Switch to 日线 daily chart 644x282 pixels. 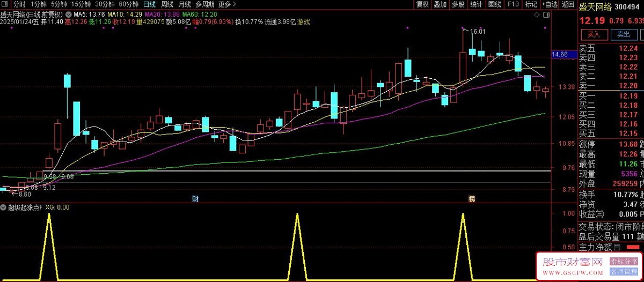coord(150,4)
